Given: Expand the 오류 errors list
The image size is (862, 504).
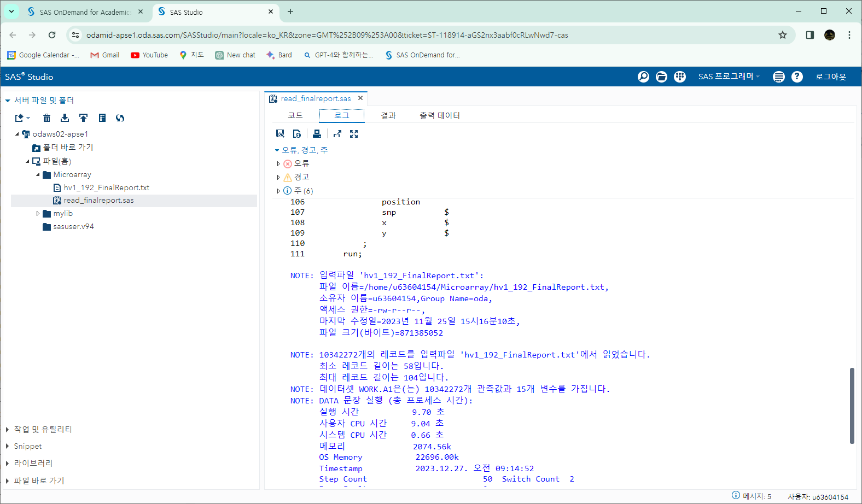Looking at the screenshot, I should click(278, 163).
